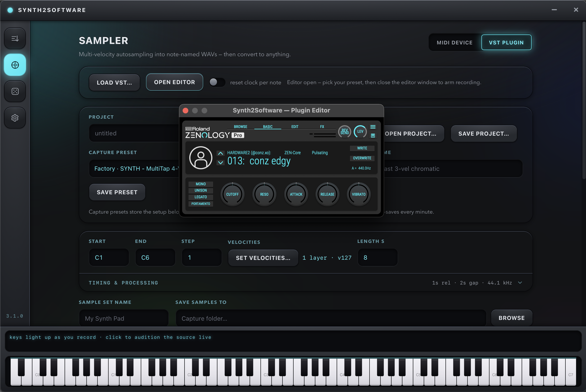The width and height of the screenshot is (586, 392).
Task: Expand Timing & Processing section chevron
Action: pyautogui.click(x=520, y=283)
